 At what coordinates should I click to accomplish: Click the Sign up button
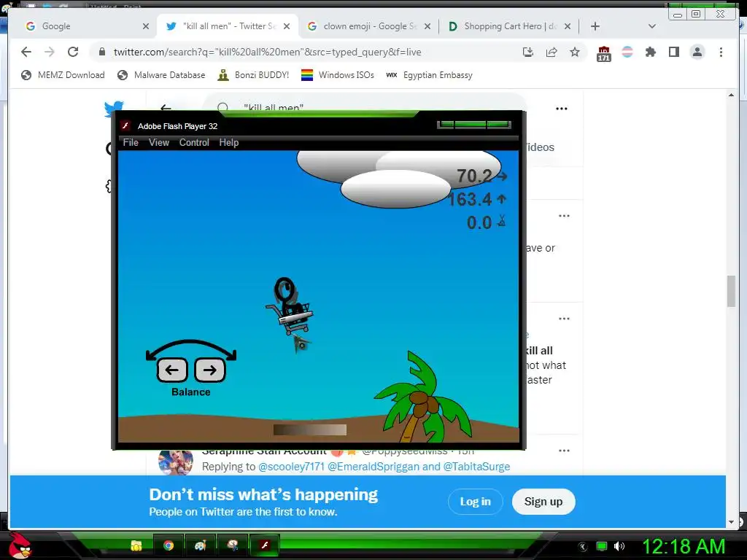pos(543,502)
